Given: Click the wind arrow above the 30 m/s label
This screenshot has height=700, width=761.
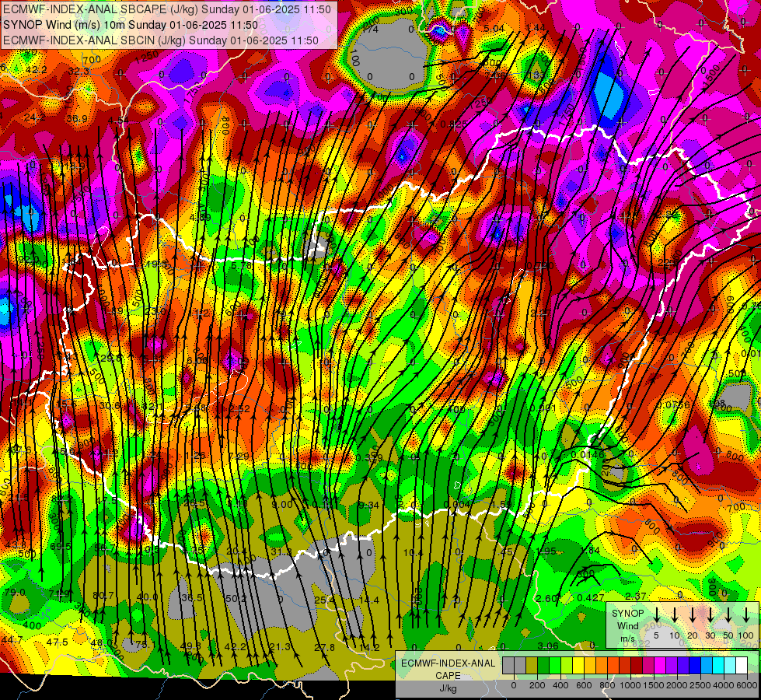Looking at the screenshot, I should coord(710,614).
